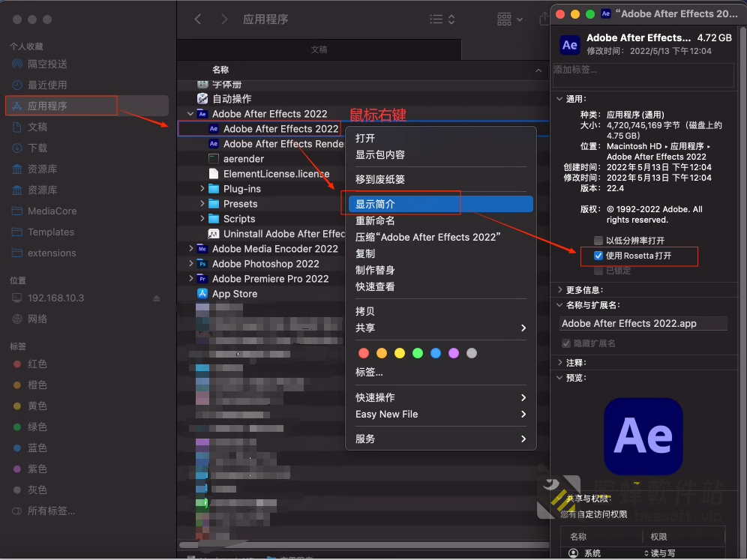Uncheck 使用Rosetta打开

pos(598,256)
